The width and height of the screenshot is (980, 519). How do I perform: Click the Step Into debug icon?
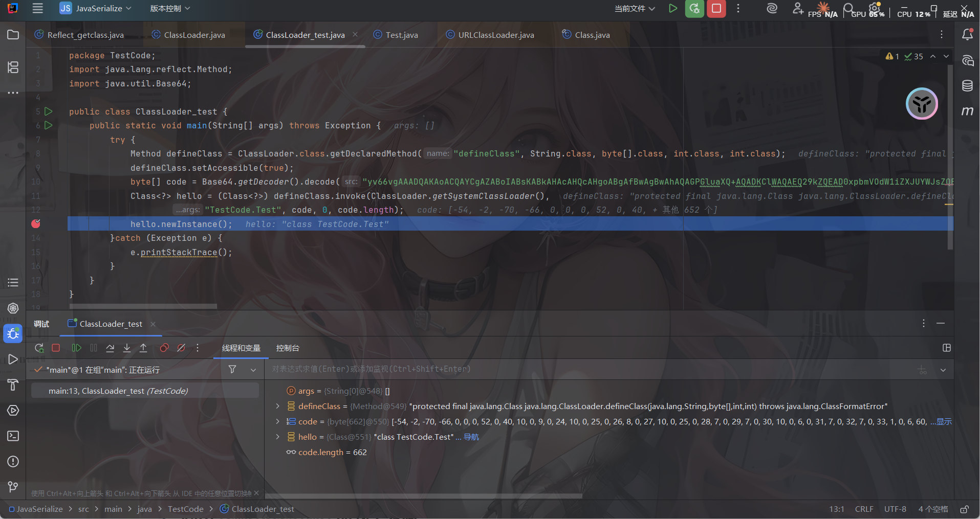pos(127,348)
